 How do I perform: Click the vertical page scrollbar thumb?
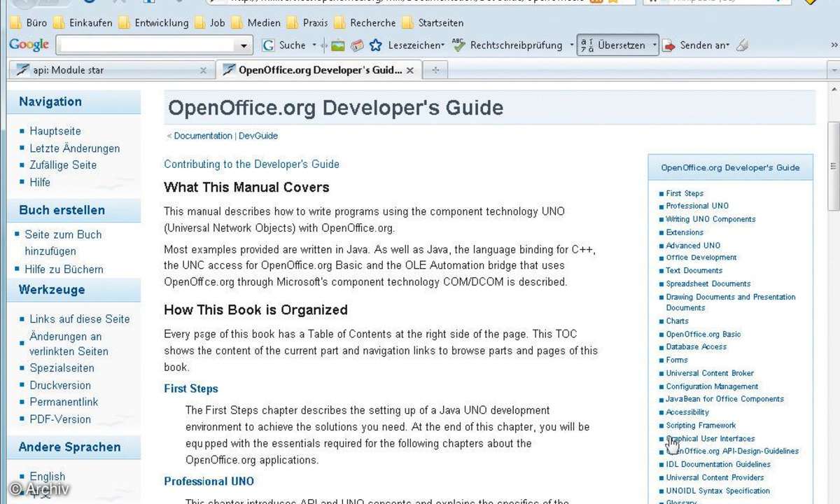click(x=833, y=166)
